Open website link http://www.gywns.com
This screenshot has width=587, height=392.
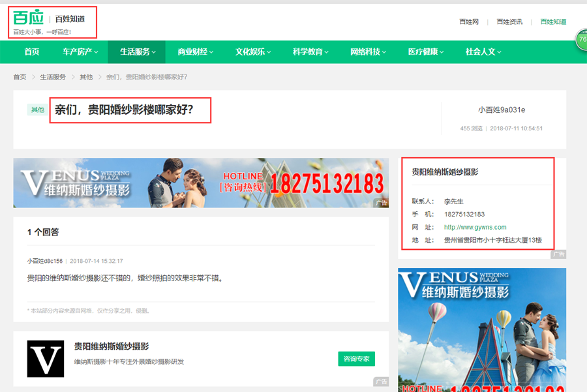475,227
